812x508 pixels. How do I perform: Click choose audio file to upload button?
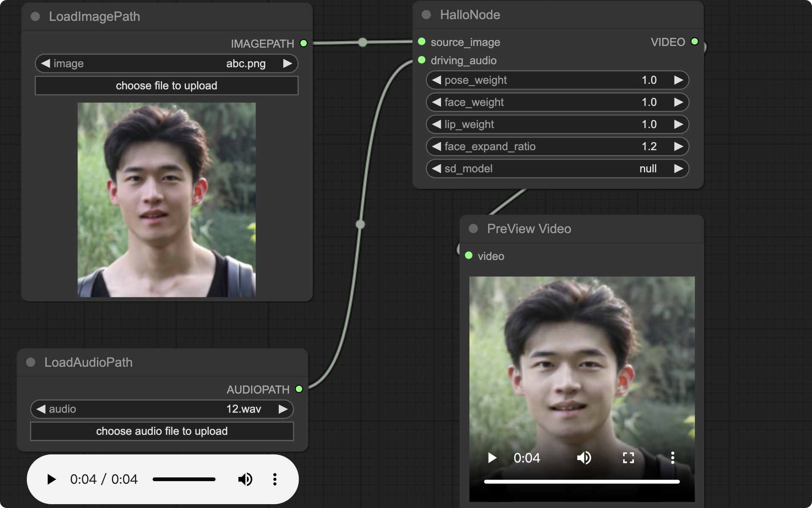162,431
